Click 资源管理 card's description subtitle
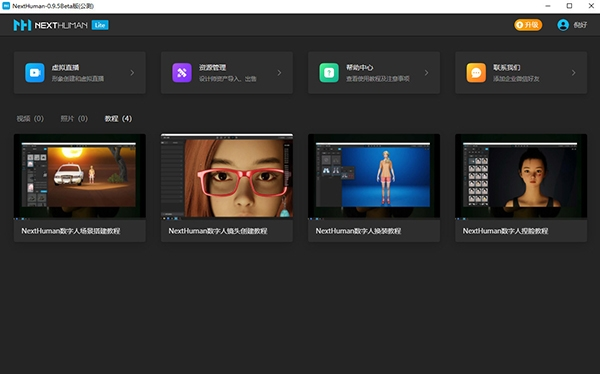Viewport: 600px width, 374px height. pos(228,78)
